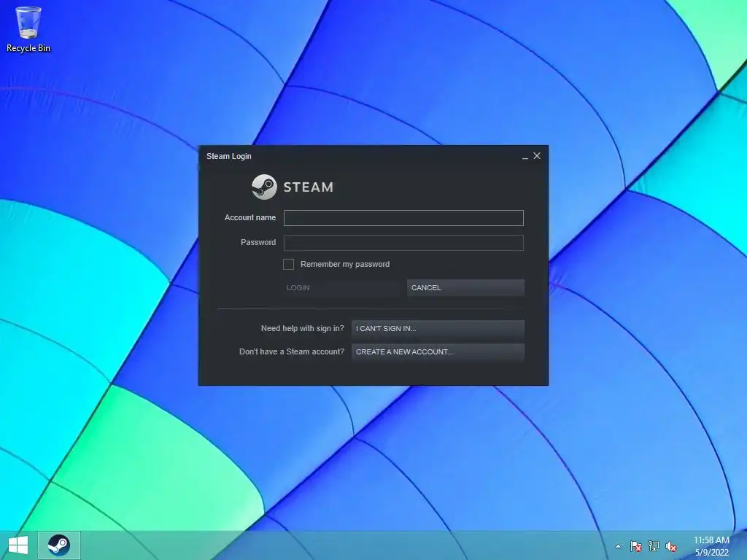Click the network status tray icon

pos(653,546)
